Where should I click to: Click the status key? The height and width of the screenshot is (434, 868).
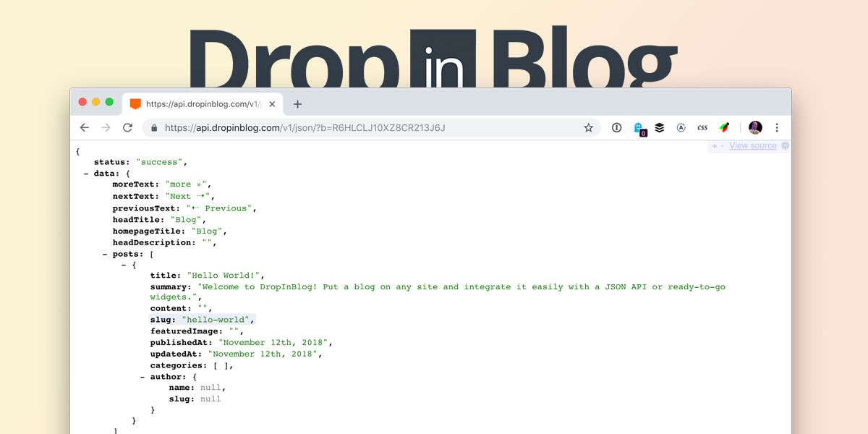tap(111, 162)
